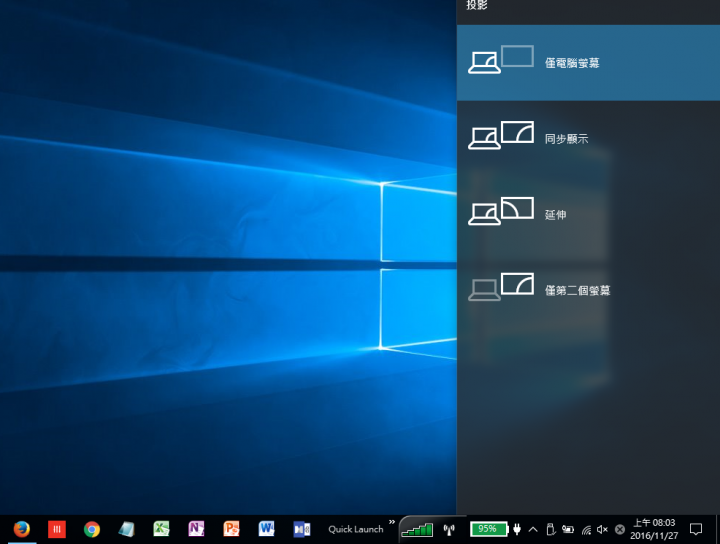Select the 僅電腦螢幕 projection mode

coord(588,63)
